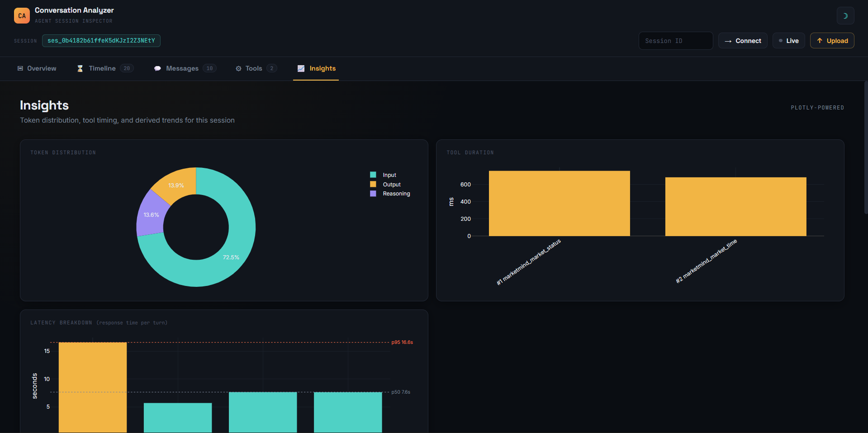Switch to the Timeline tab

tap(105, 68)
